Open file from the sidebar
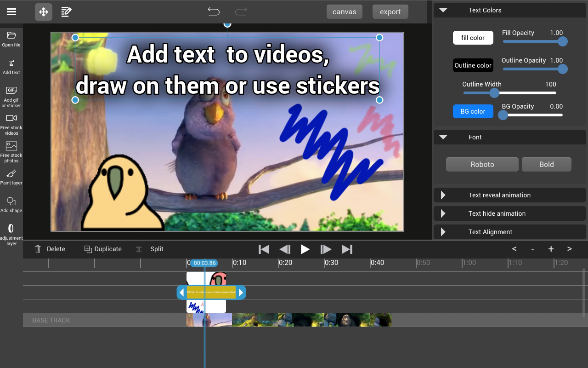588x368 pixels. pyautogui.click(x=11, y=40)
